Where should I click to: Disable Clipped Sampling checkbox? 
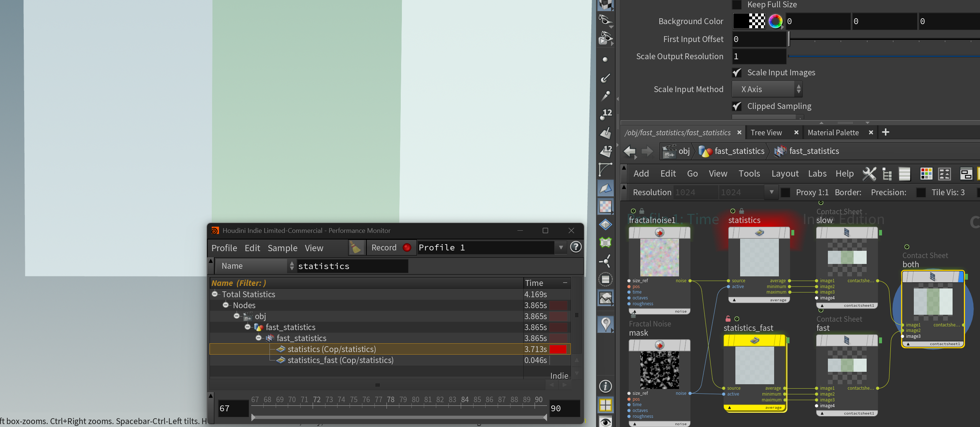point(737,106)
